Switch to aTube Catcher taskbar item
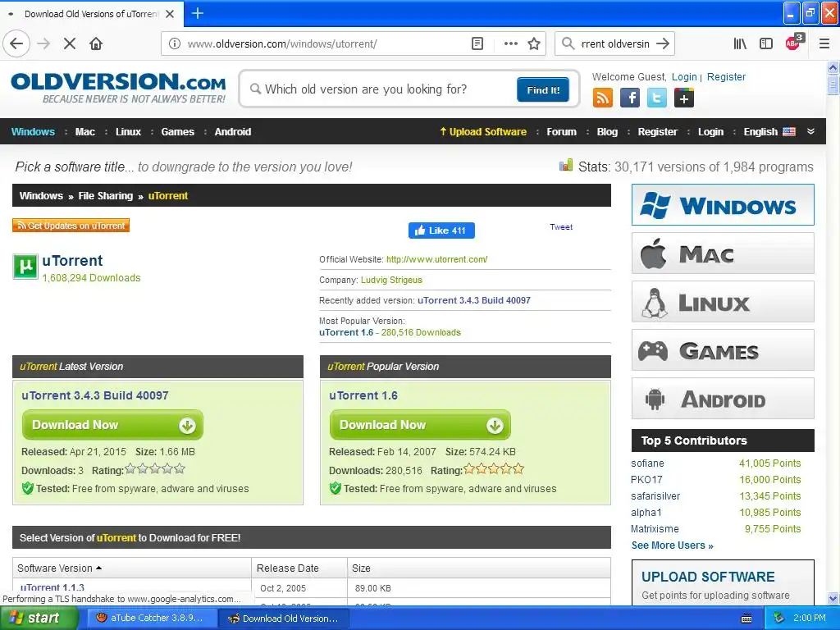 tap(151, 619)
